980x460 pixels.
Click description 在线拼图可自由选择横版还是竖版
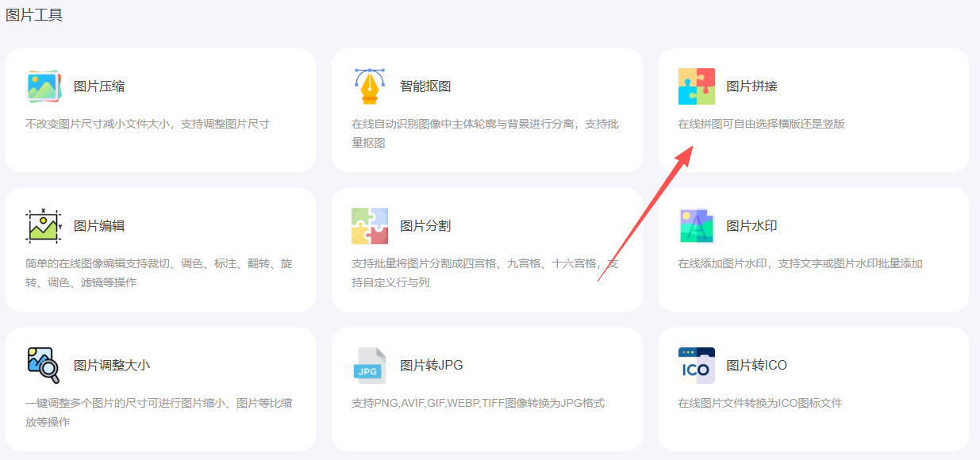(x=761, y=124)
